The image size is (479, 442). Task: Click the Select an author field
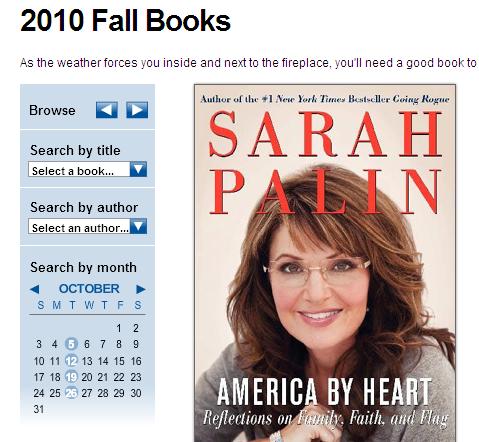point(87,226)
